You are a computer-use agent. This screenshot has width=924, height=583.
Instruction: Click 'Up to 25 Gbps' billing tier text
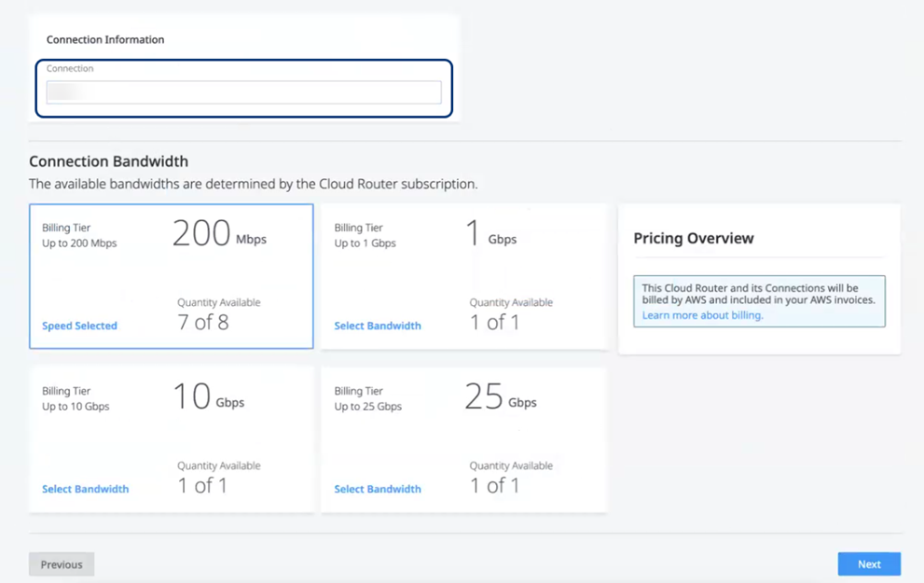click(x=367, y=406)
